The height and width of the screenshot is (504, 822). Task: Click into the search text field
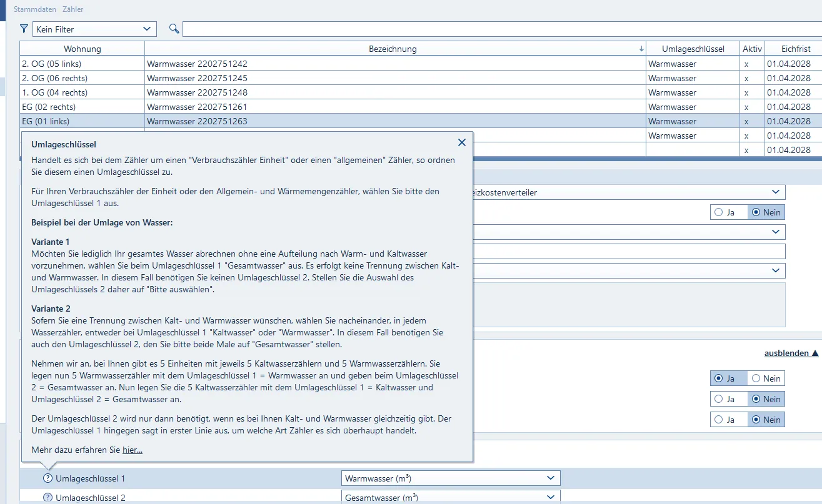pyautogui.click(x=500, y=29)
